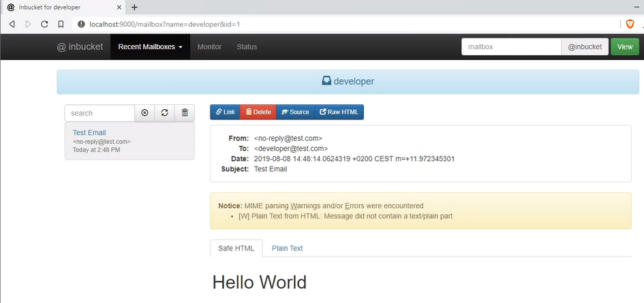
Task: View message Source
Action: [x=294, y=112]
